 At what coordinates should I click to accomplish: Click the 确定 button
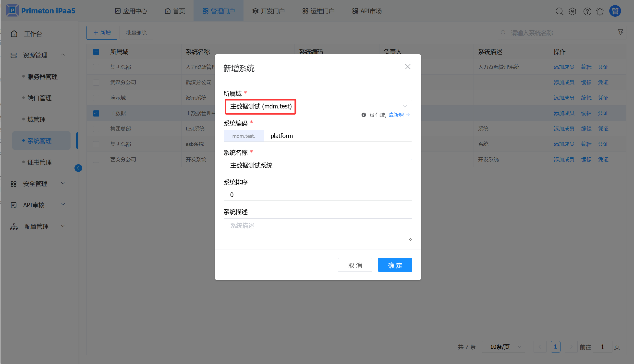pyautogui.click(x=395, y=265)
